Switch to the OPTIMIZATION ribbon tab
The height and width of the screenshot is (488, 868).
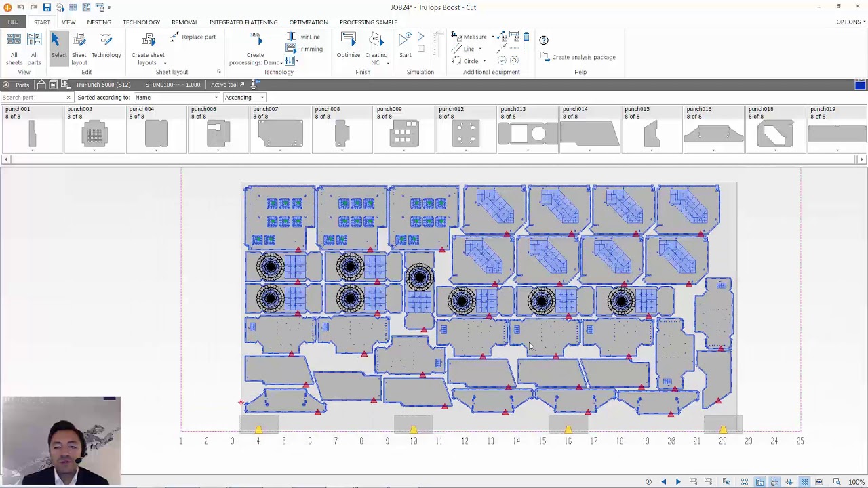pos(309,22)
